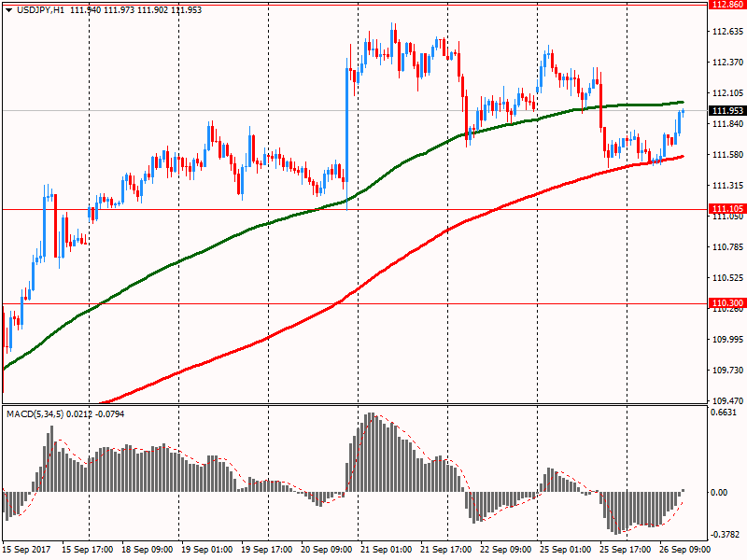
Task: Click the 110.785 price axis value
Action: pos(727,247)
